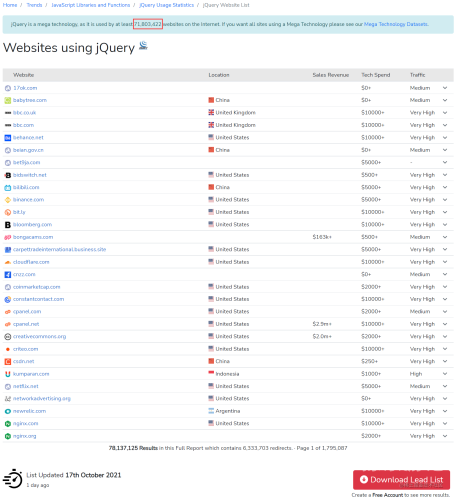Click the cloudflare.com cloud favicon
The width and height of the screenshot is (455, 500).
pos(8,262)
